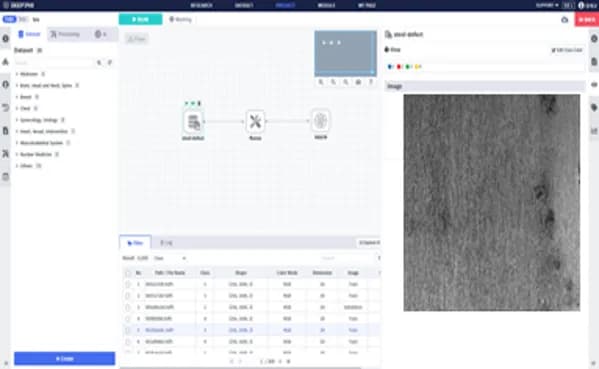The height and width of the screenshot is (369, 599).
Task: Click the blue Create button at bottom left
Action: (65, 359)
